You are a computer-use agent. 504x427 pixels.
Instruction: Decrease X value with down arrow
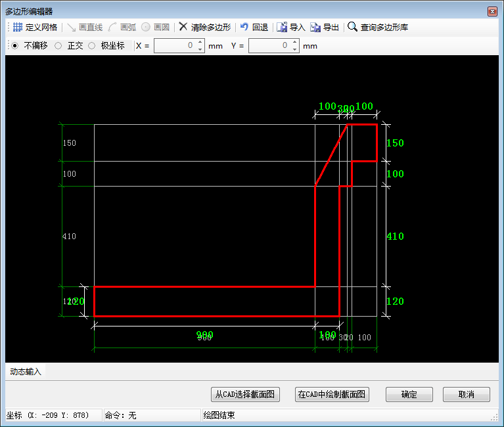tap(200, 49)
